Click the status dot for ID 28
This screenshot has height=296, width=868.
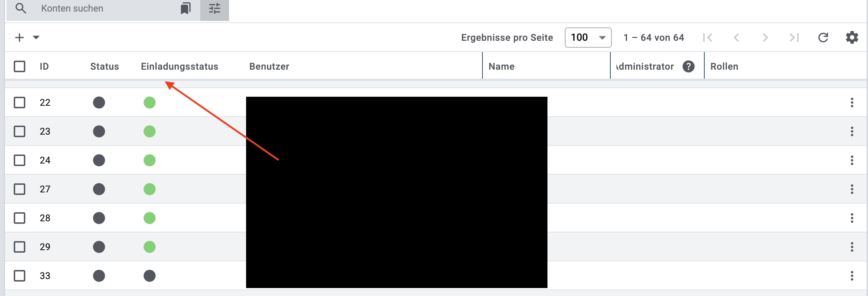pos(99,218)
